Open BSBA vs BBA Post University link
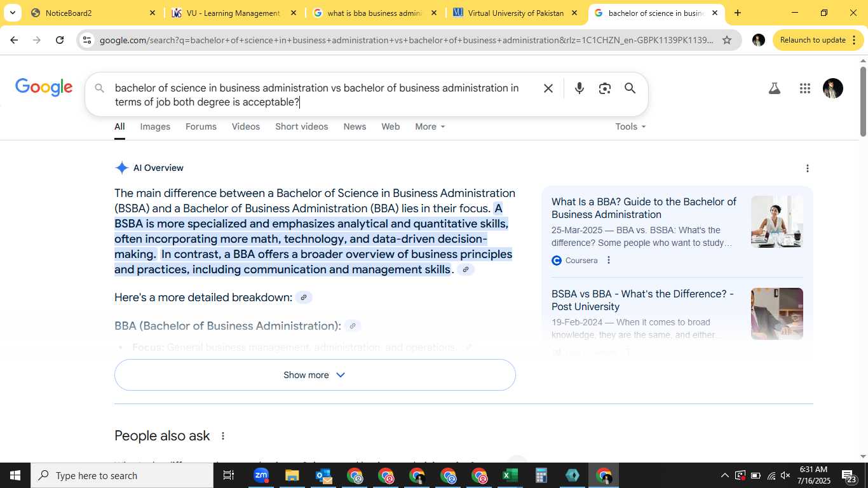The height and width of the screenshot is (488, 868). coord(642,300)
